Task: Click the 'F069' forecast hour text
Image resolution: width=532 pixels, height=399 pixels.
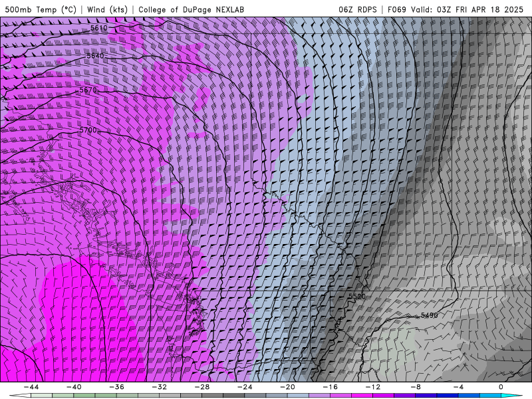Action: [x=396, y=9]
